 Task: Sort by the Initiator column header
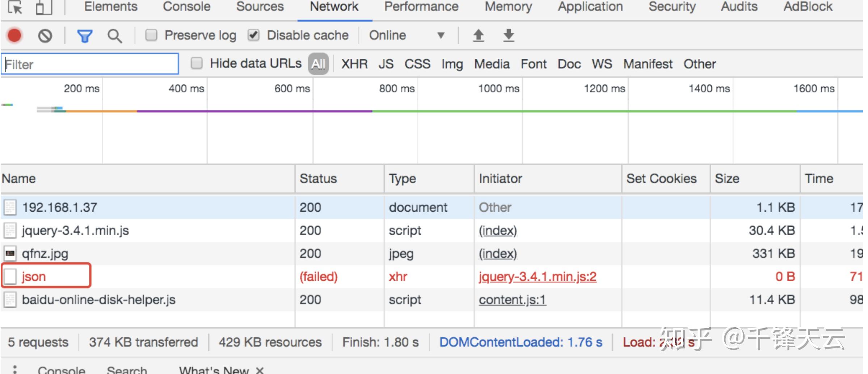pos(548,179)
